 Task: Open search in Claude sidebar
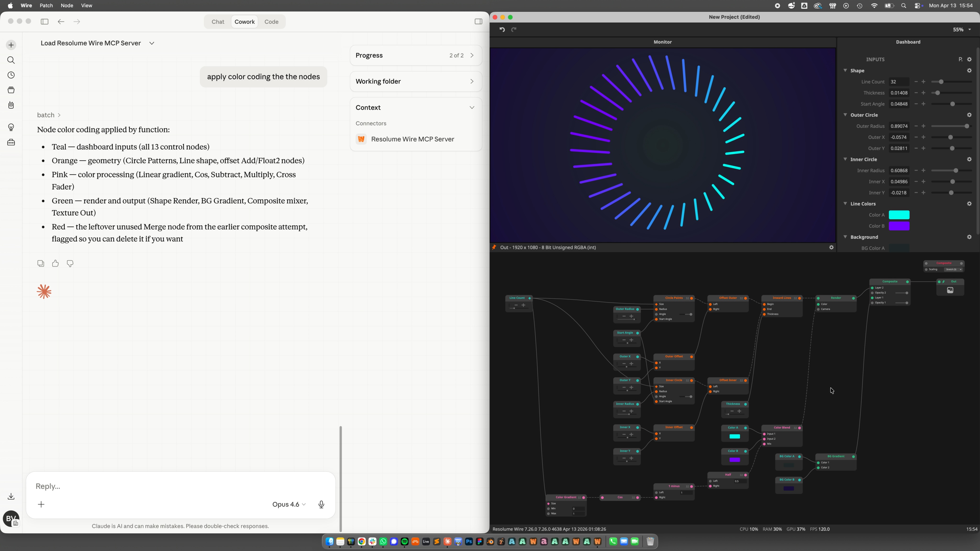pyautogui.click(x=11, y=60)
